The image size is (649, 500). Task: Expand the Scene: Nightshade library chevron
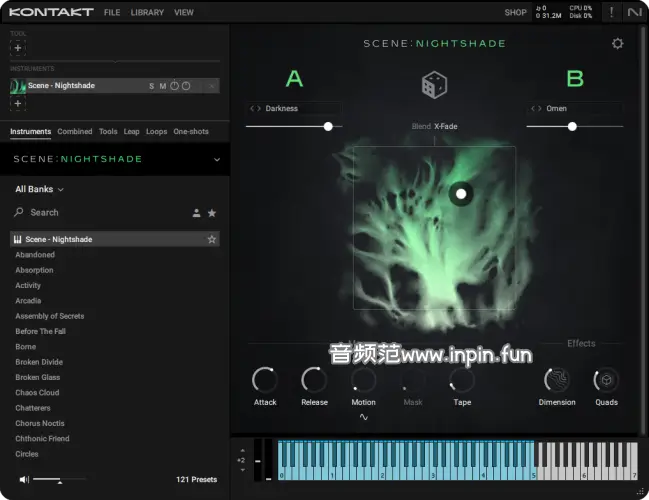[217, 159]
